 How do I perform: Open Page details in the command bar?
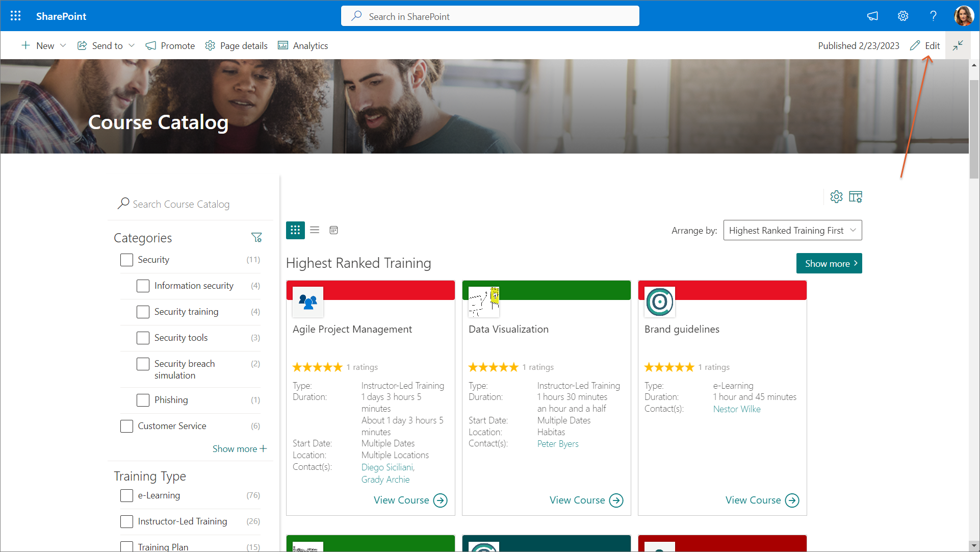(x=236, y=45)
